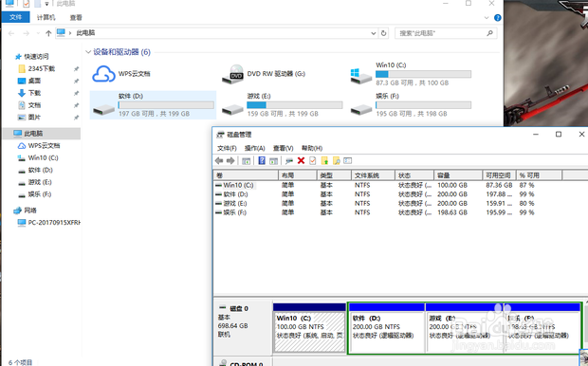The height and width of the screenshot is (366, 588).
Task: Click the drive icon left of red X
Action: click(x=289, y=161)
